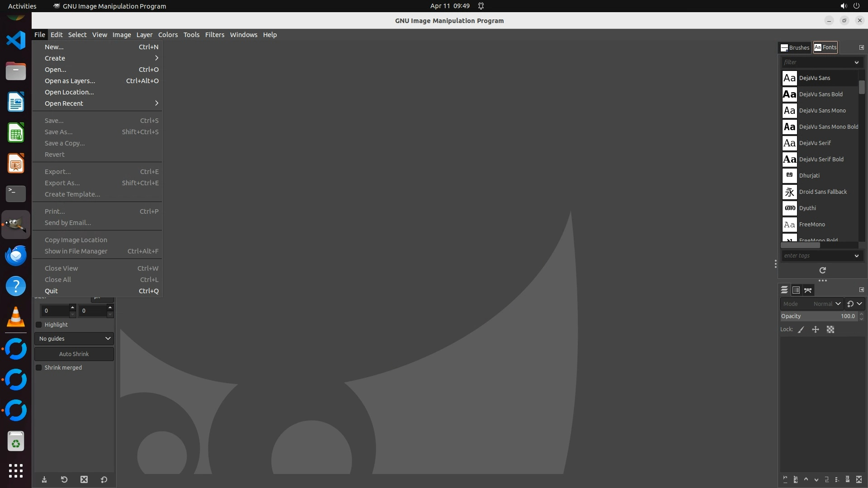Open the Paths dock tab icon
The height and width of the screenshot is (488, 868).
808,290
